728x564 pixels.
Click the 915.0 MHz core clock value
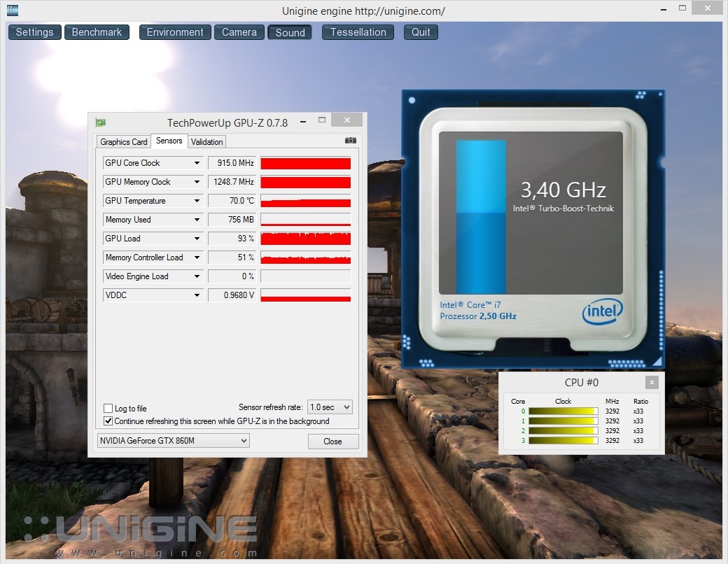232,163
